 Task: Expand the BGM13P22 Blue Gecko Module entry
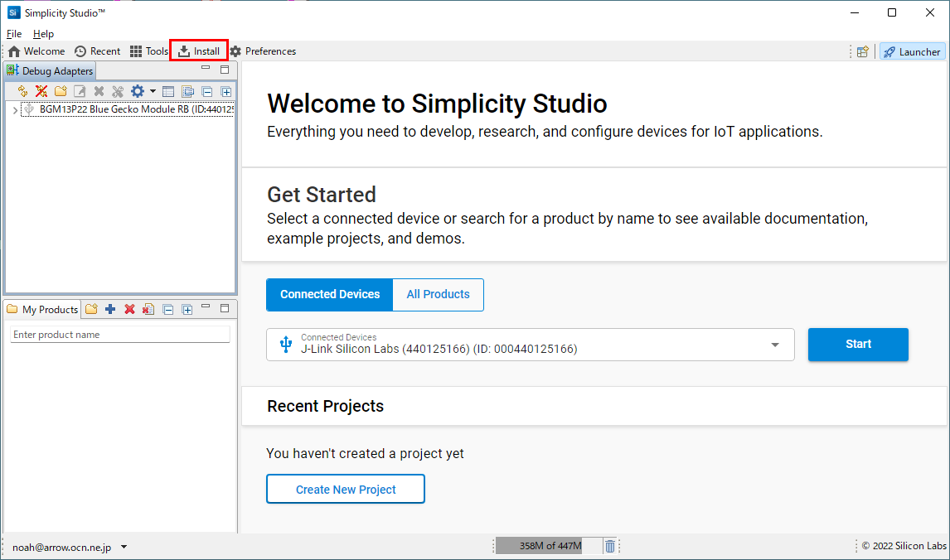(x=15, y=109)
